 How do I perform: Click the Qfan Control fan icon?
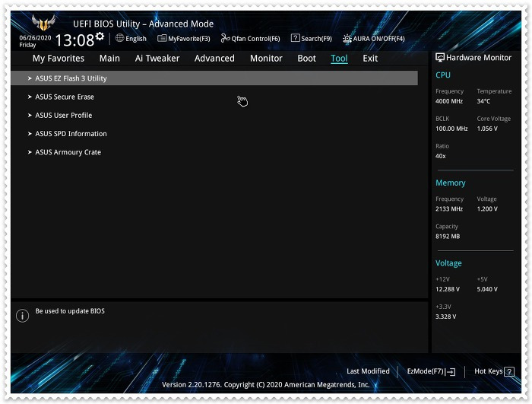click(x=225, y=38)
